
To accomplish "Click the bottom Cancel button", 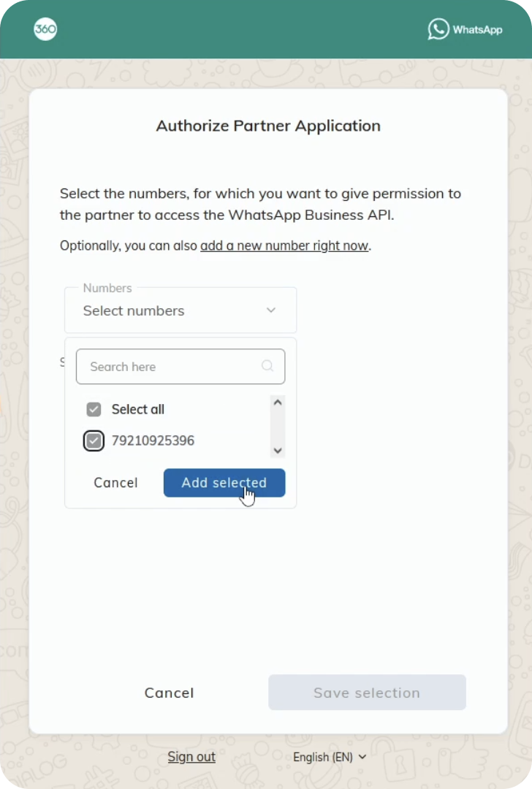I will click(169, 693).
